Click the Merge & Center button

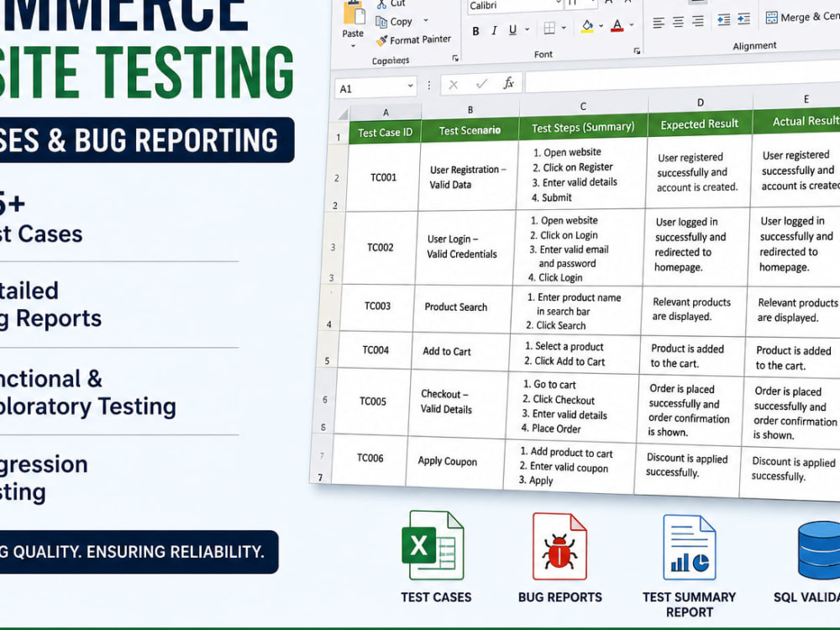[x=802, y=17]
